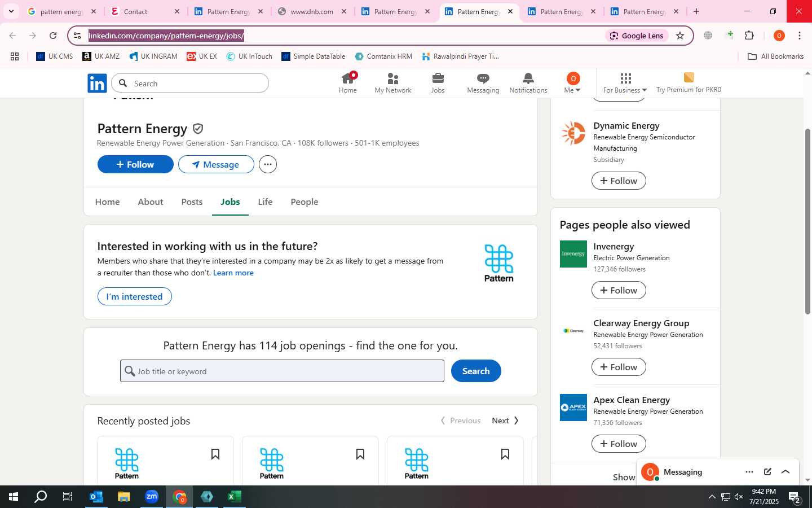Open the Comtanix HRM bookmark
Image resolution: width=812 pixels, height=508 pixels.
tap(383, 56)
